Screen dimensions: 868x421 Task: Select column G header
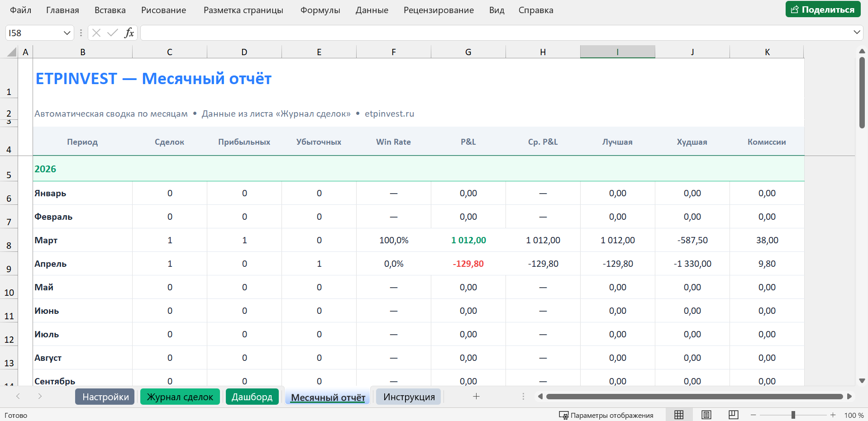tap(468, 52)
